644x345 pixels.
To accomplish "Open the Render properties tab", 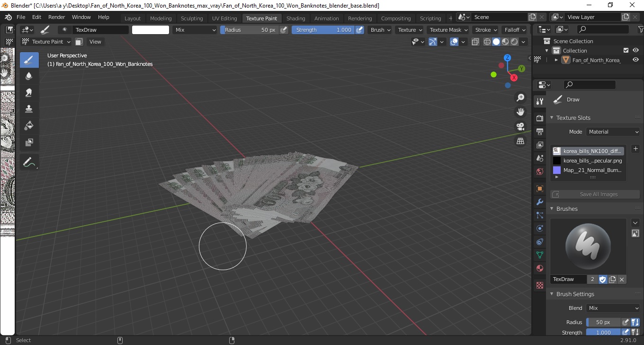I will (539, 118).
